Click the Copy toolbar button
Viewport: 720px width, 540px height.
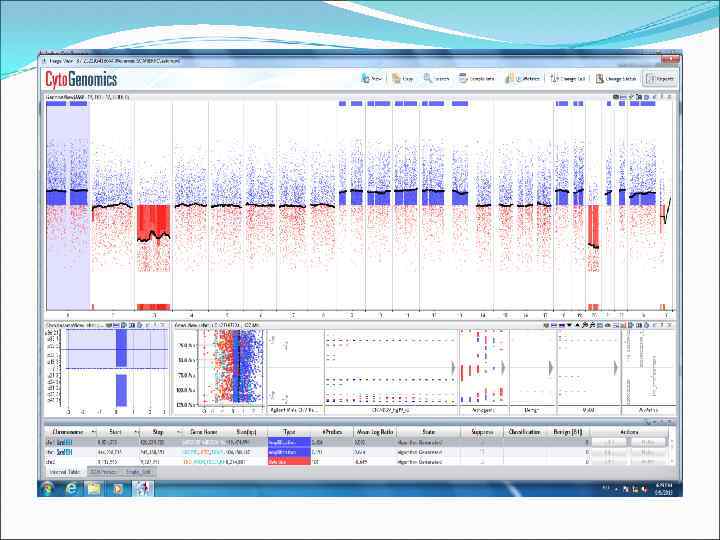coord(403,79)
